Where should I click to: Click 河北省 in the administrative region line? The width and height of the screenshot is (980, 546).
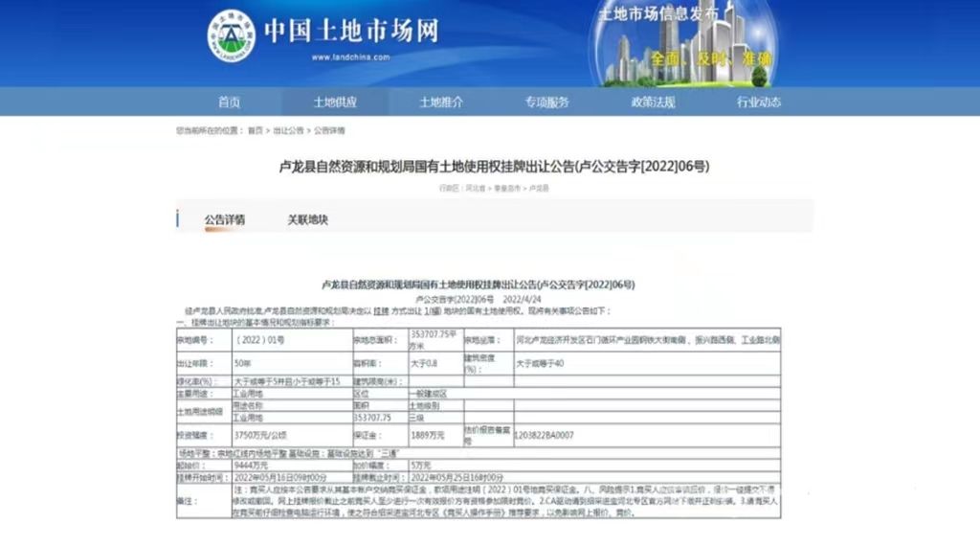475,189
